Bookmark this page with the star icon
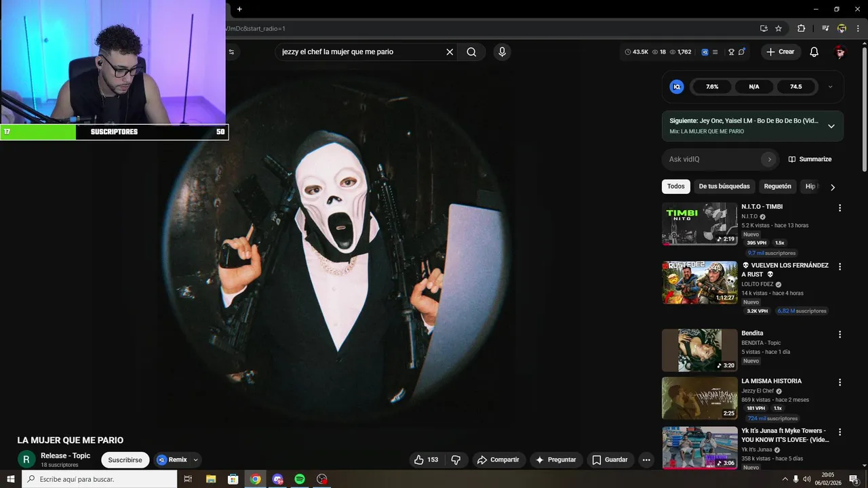 click(x=778, y=28)
